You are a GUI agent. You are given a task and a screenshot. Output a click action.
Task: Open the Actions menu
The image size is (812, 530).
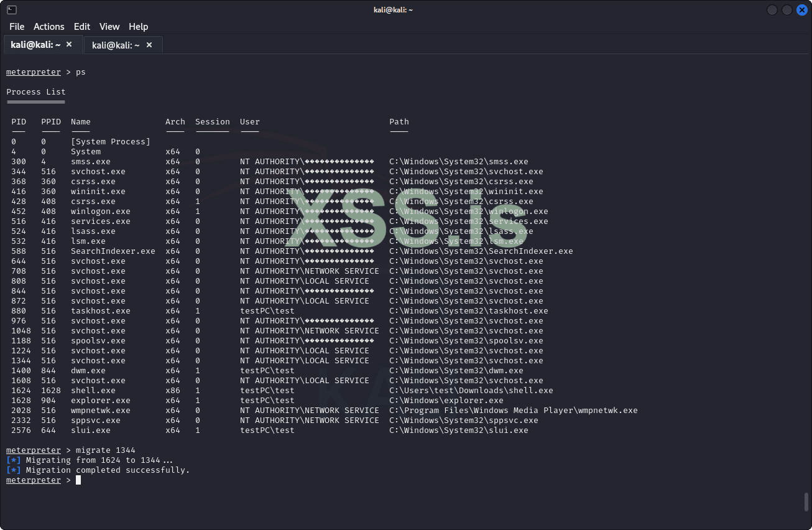49,27
